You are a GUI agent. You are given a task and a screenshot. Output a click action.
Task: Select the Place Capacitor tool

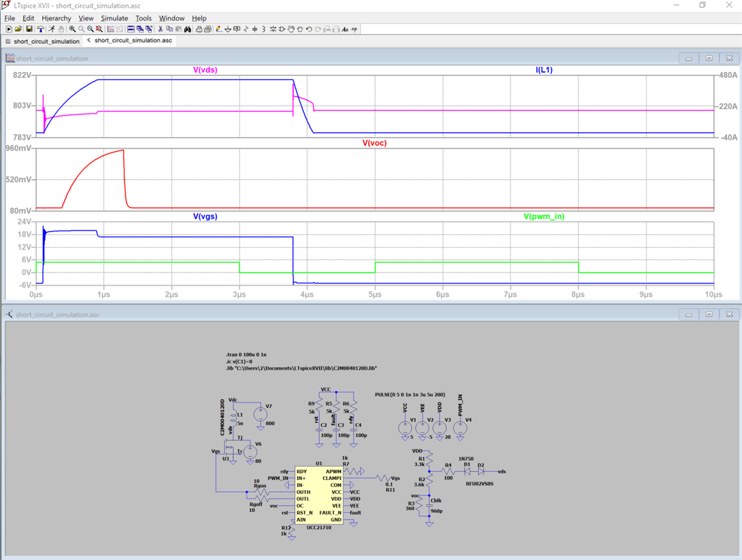click(x=255, y=29)
